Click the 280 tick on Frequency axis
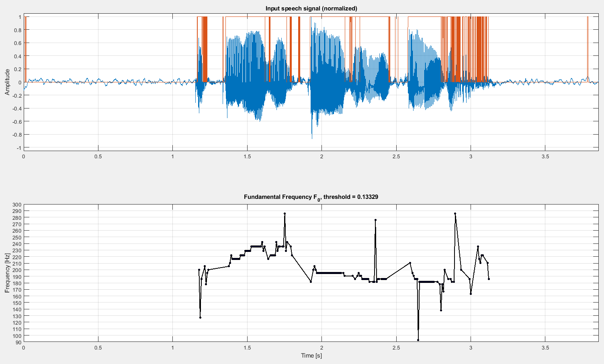 (17, 218)
